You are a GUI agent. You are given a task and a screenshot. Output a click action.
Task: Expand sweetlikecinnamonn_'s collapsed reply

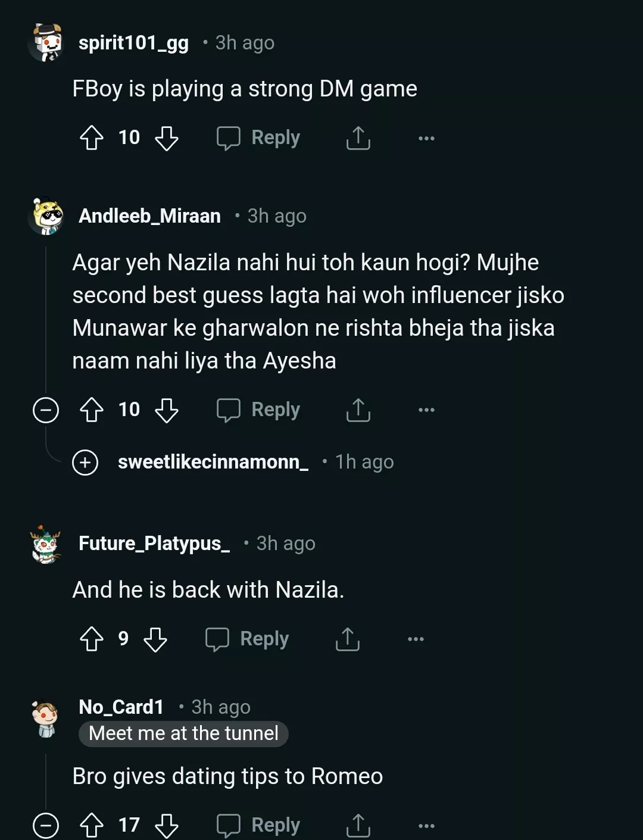[x=85, y=463]
